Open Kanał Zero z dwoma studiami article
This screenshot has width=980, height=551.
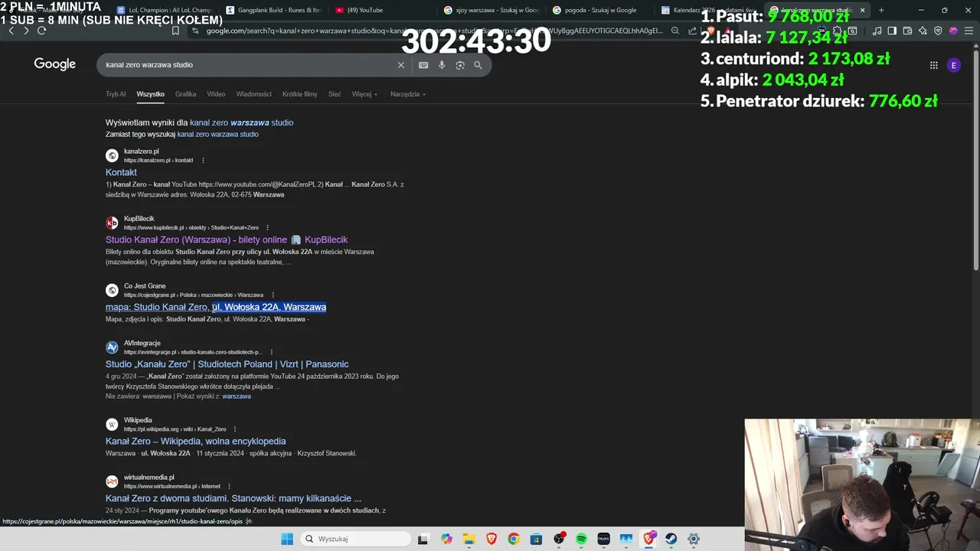pyautogui.click(x=234, y=498)
